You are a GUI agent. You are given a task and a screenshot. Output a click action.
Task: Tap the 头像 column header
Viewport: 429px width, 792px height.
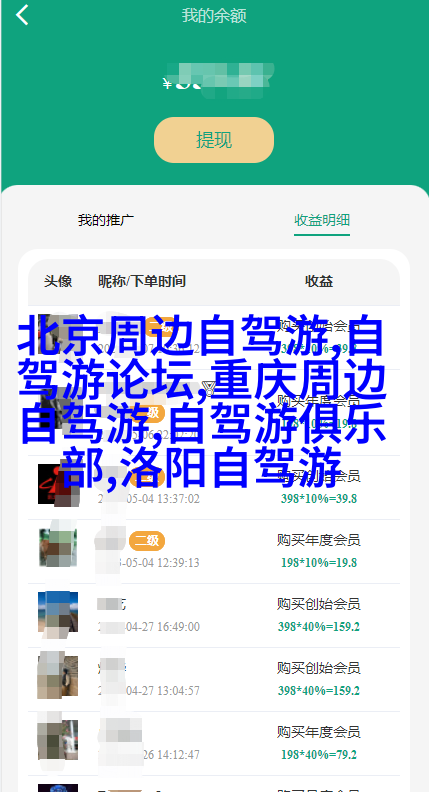pyautogui.click(x=58, y=281)
